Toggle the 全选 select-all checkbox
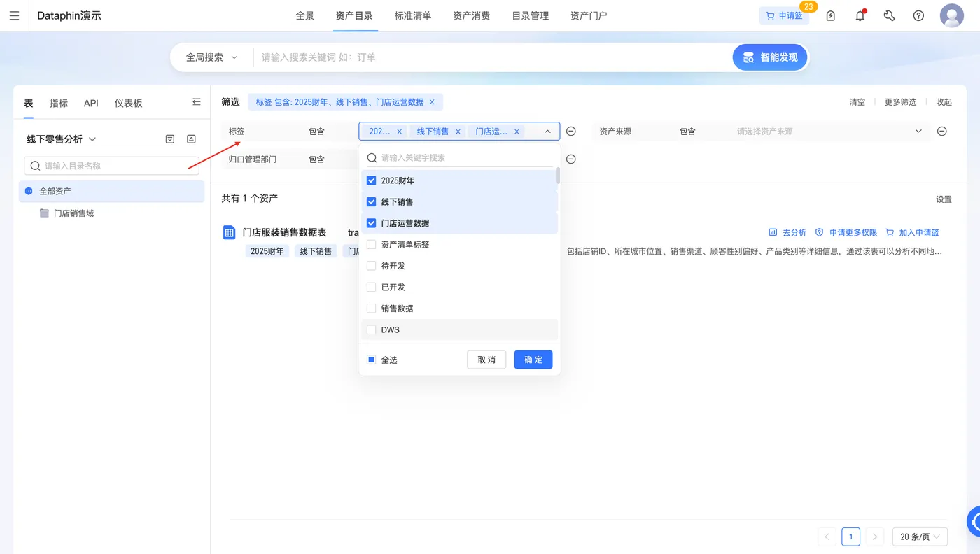 [x=372, y=360]
